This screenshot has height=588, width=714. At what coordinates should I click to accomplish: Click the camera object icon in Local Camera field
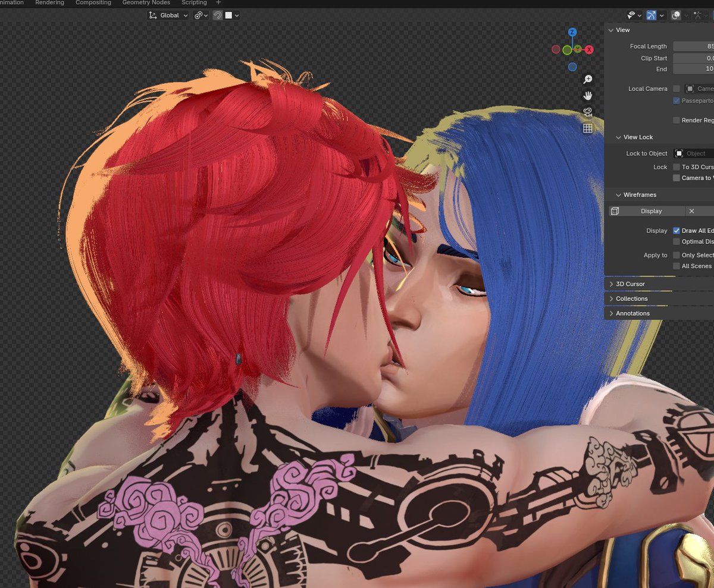[x=690, y=89]
